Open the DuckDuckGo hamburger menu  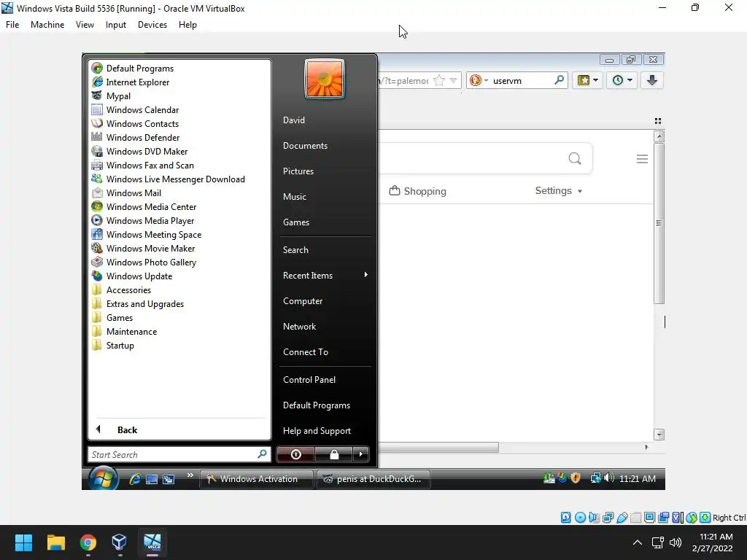(642, 158)
